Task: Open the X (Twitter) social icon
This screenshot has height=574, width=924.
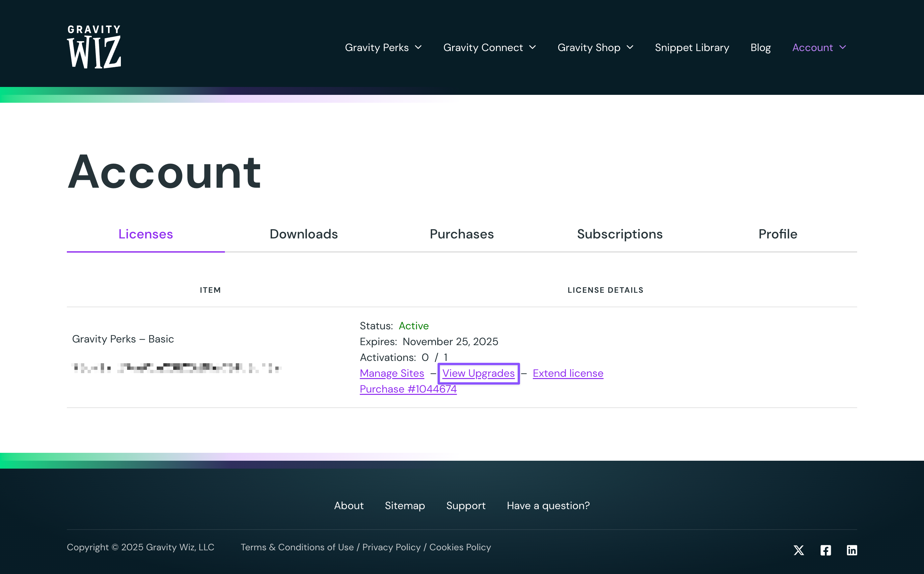Action: pos(799,550)
